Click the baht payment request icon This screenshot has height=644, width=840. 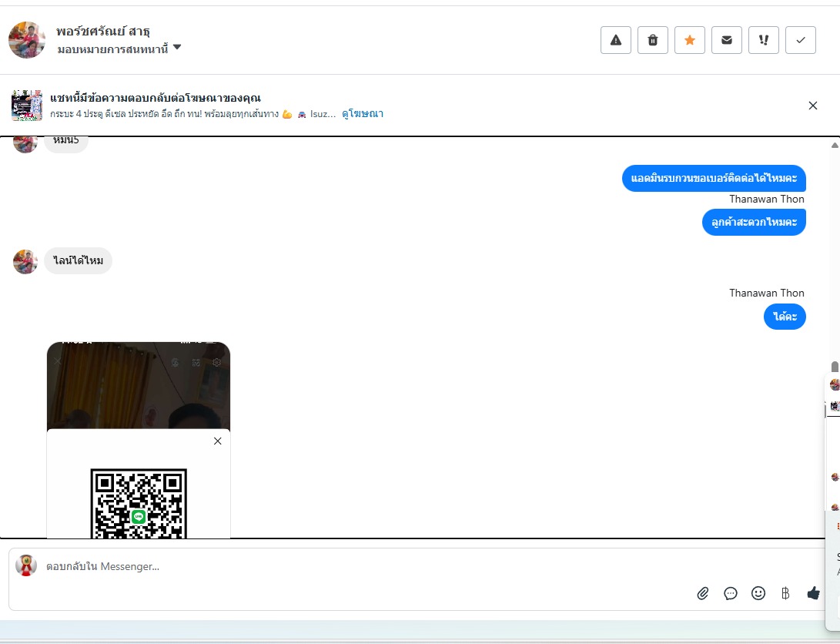click(x=785, y=593)
